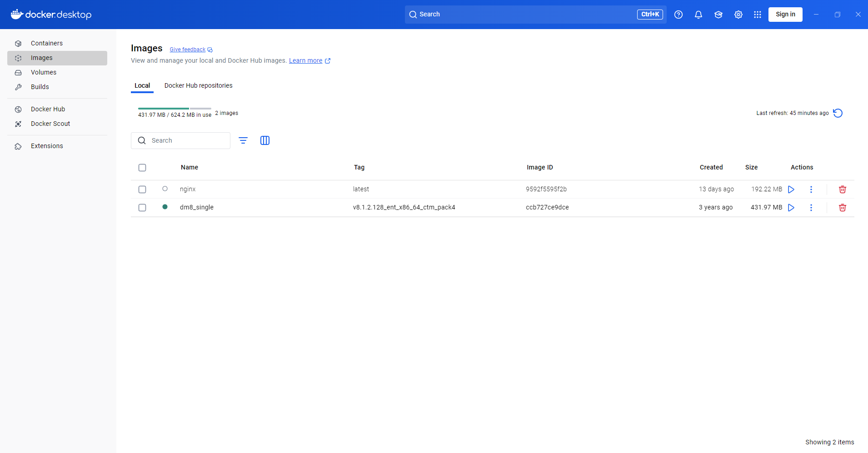868x453 pixels.
Task: Run the nginx image
Action: (791, 189)
